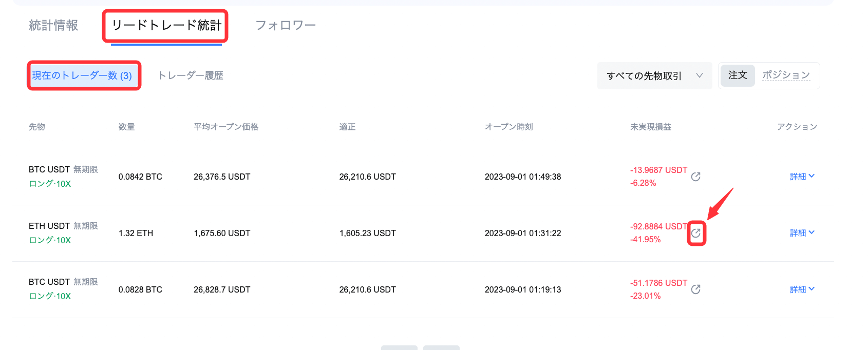
Task: Go to the フォロワー tab
Action: (x=286, y=25)
